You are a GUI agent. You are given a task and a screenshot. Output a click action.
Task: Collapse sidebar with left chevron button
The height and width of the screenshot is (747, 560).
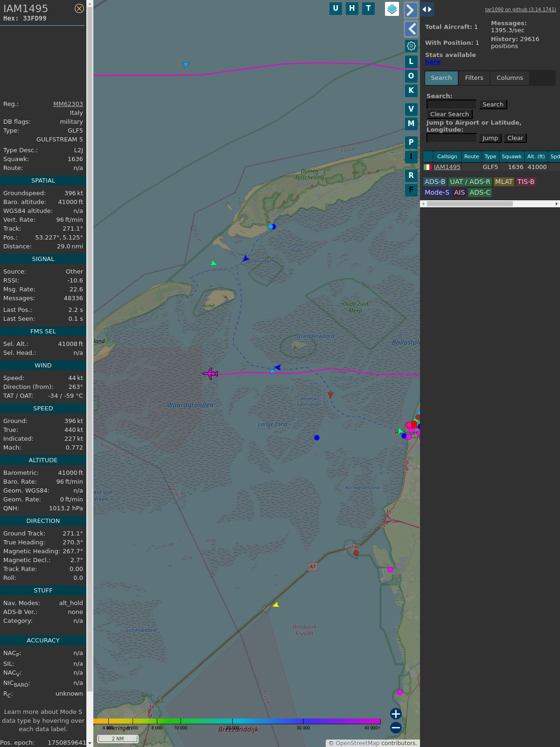point(411,29)
